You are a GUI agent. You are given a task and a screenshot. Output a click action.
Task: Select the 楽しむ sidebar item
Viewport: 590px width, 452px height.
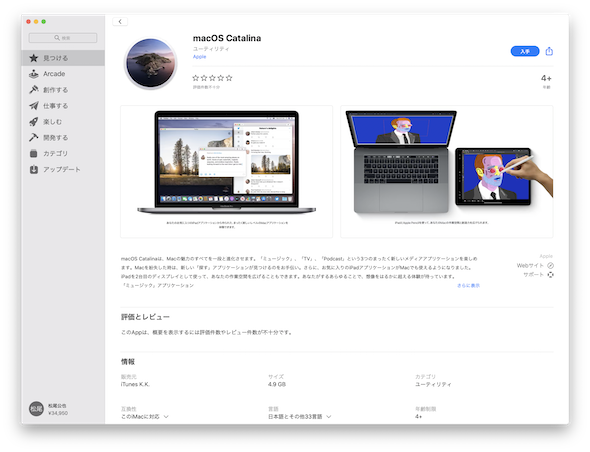tap(63, 122)
